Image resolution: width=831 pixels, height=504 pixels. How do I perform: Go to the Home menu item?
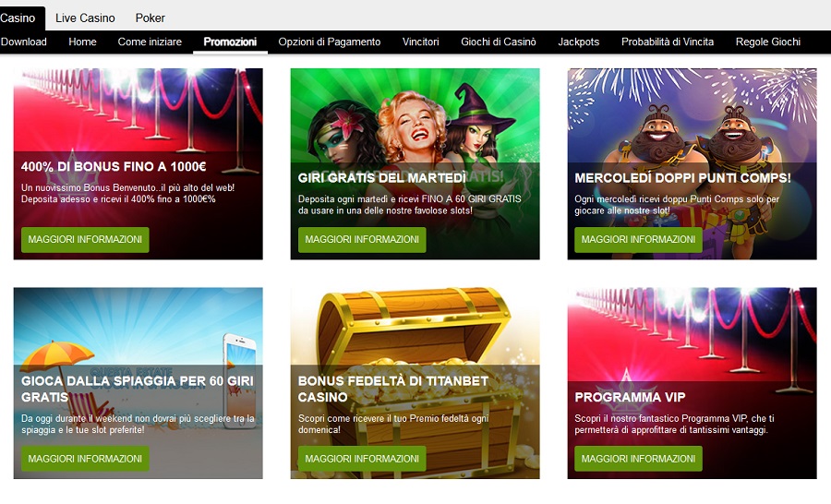pos(82,42)
